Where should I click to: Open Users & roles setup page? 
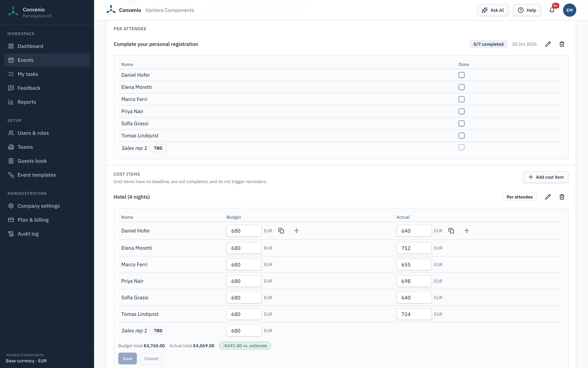(47, 133)
